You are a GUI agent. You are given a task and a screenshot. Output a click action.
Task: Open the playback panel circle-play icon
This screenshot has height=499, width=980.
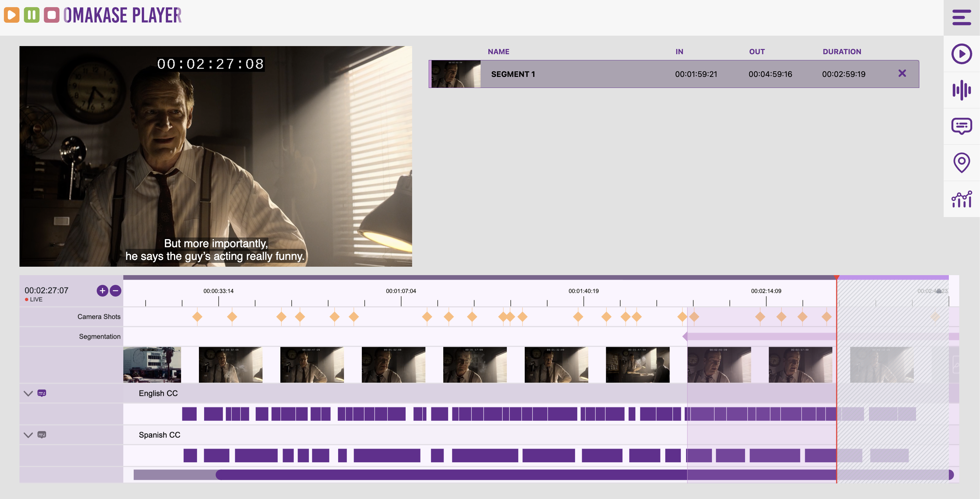pos(962,54)
